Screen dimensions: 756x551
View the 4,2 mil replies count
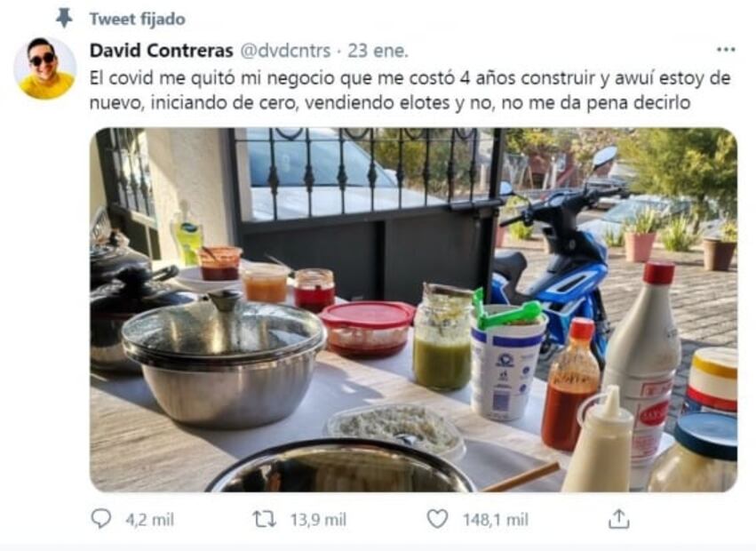[x=149, y=520]
